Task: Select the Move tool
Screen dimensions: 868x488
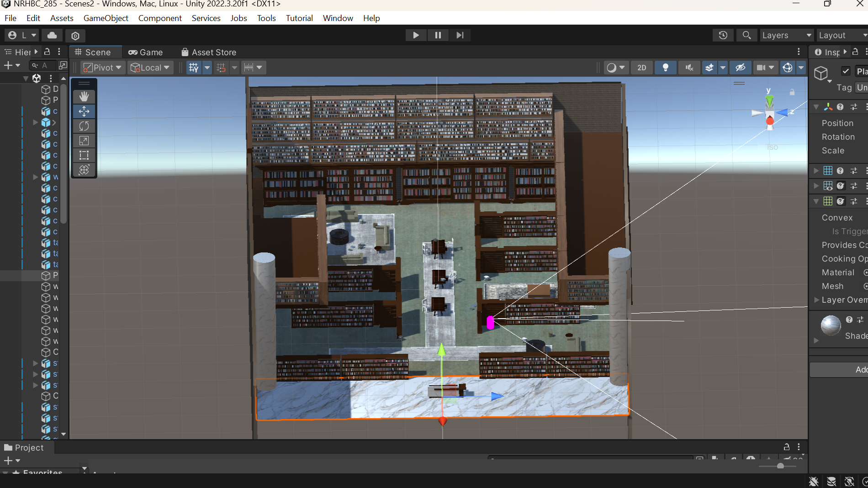Action: 84,111
